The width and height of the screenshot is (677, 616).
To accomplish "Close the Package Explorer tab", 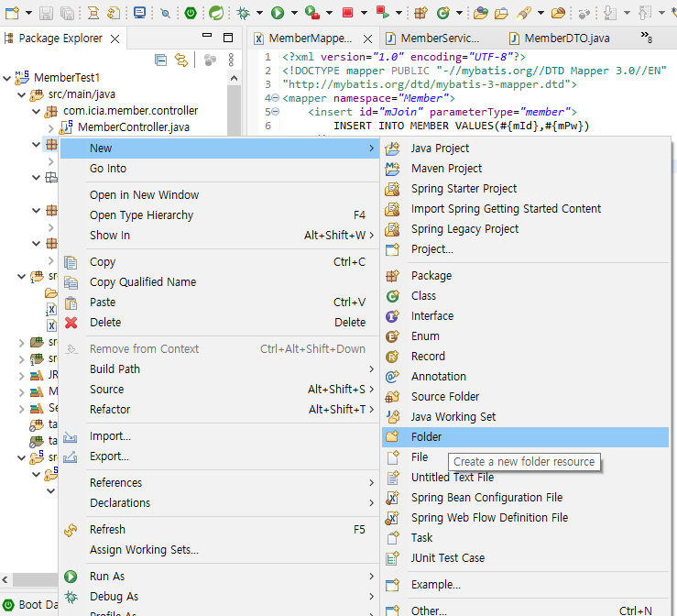I will click(x=115, y=39).
